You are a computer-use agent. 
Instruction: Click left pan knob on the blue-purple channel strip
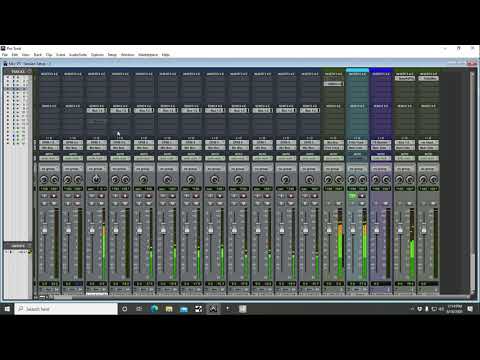pos(376,180)
